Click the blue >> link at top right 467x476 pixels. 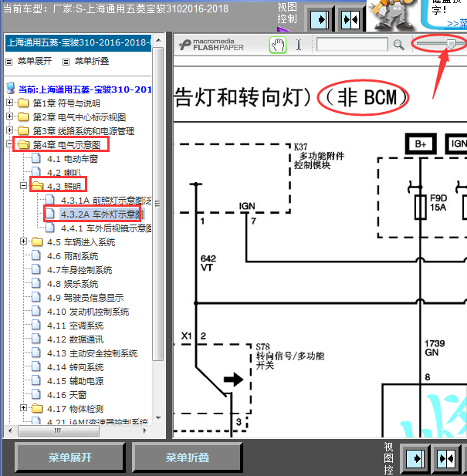coord(457,23)
